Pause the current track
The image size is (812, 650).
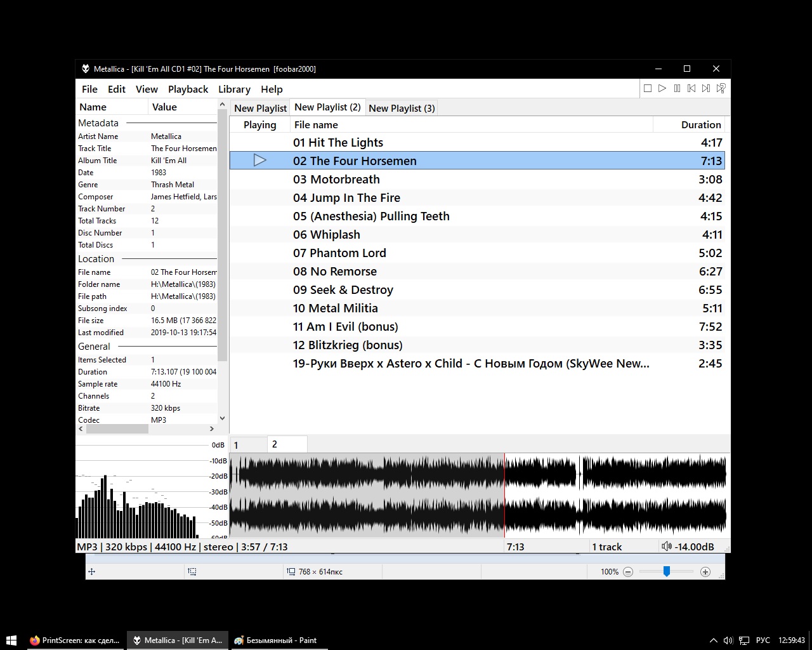677,89
